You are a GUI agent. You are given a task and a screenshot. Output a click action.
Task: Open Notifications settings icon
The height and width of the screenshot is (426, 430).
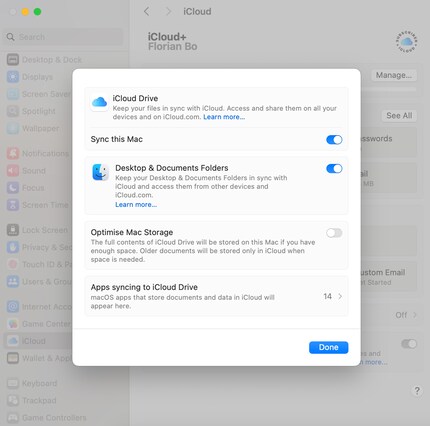click(13, 153)
